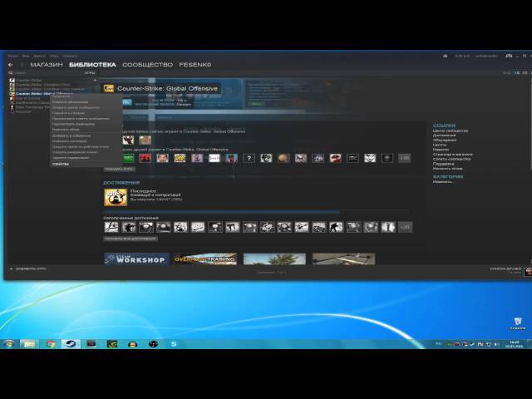
Task: Open the Recycle Bin desktop icon
Action: (x=518, y=323)
